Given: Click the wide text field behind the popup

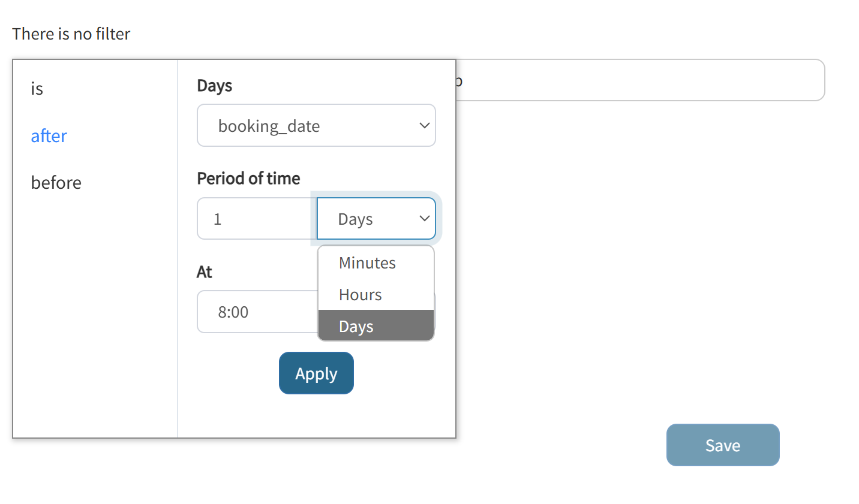Looking at the screenshot, I should point(640,80).
